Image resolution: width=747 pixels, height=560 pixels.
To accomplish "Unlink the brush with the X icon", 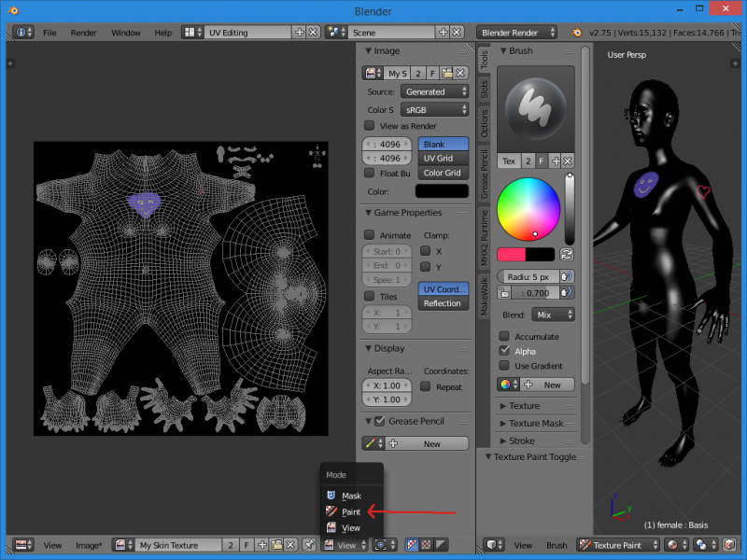I will pos(569,161).
